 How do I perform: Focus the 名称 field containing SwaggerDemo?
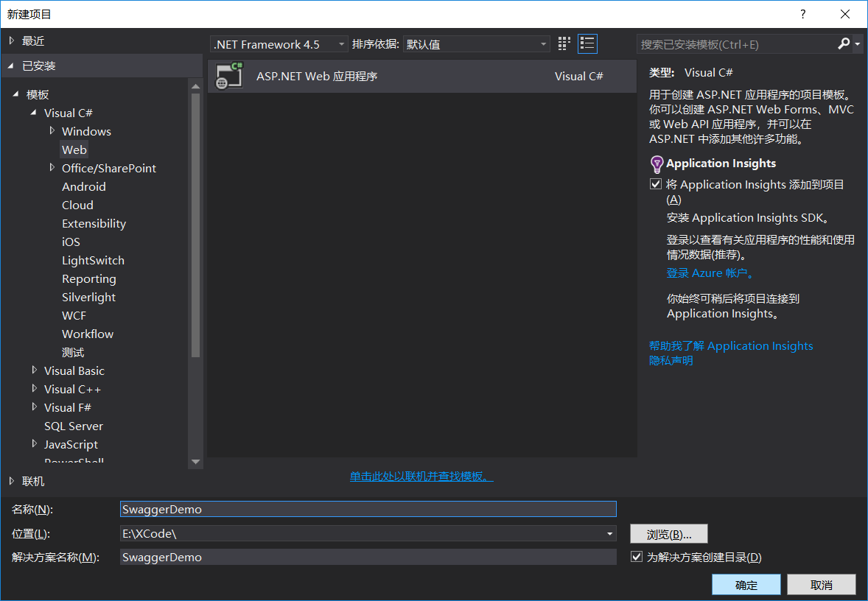click(368, 509)
